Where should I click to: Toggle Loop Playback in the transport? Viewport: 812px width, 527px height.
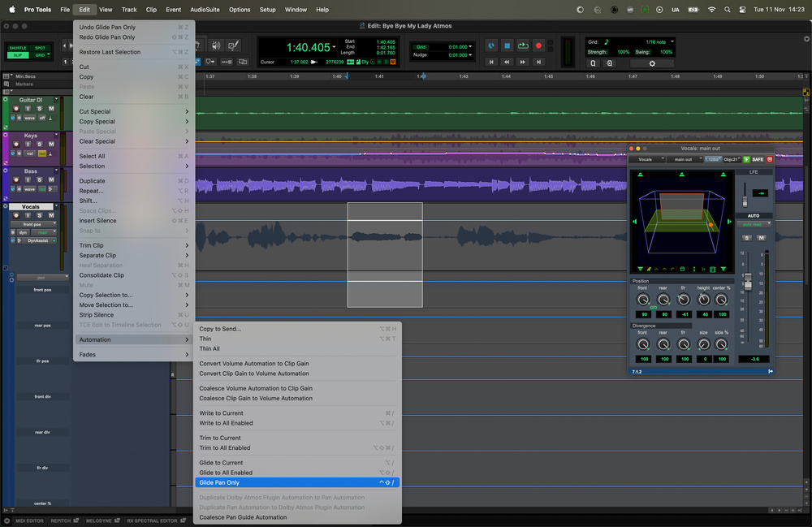tap(522, 46)
